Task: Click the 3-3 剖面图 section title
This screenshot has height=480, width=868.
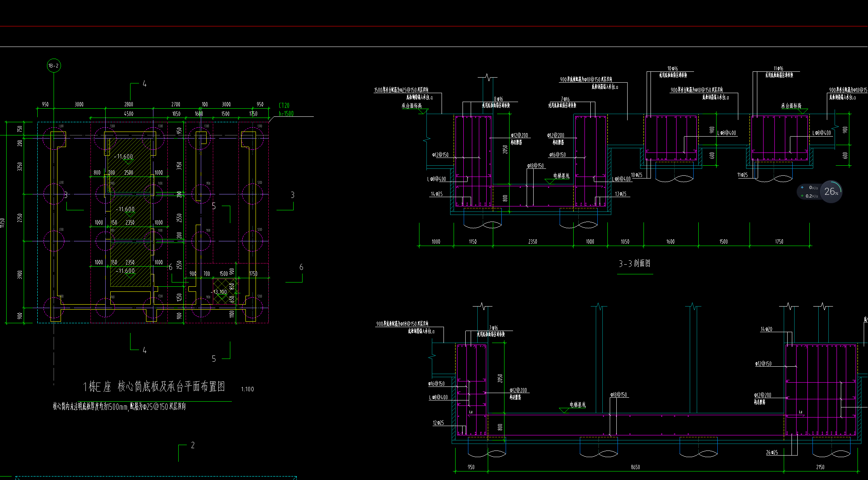Action: 635,263
